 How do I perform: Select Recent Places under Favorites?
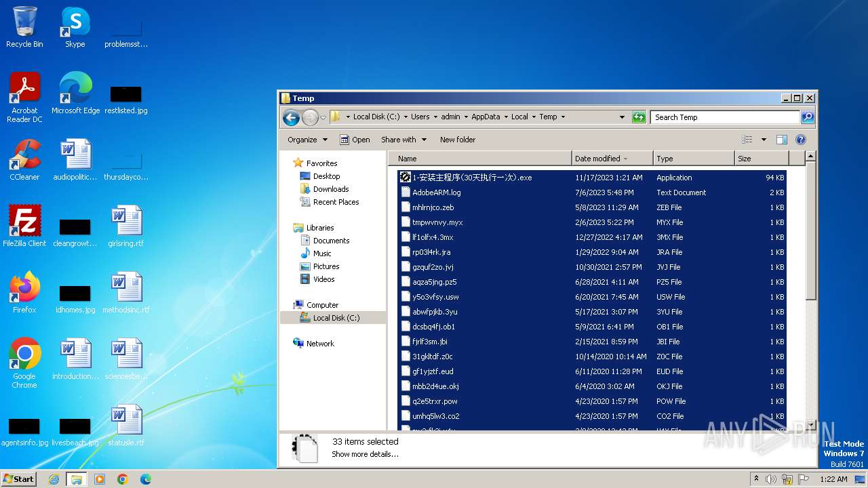(x=330, y=202)
